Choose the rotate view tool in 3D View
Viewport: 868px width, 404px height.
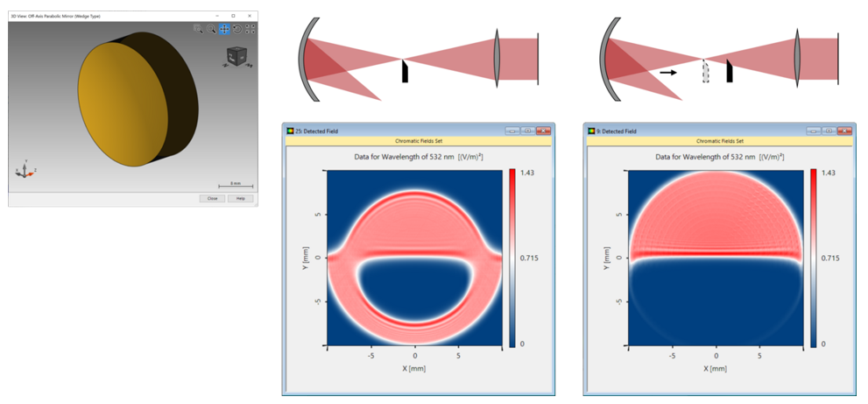coord(237,29)
